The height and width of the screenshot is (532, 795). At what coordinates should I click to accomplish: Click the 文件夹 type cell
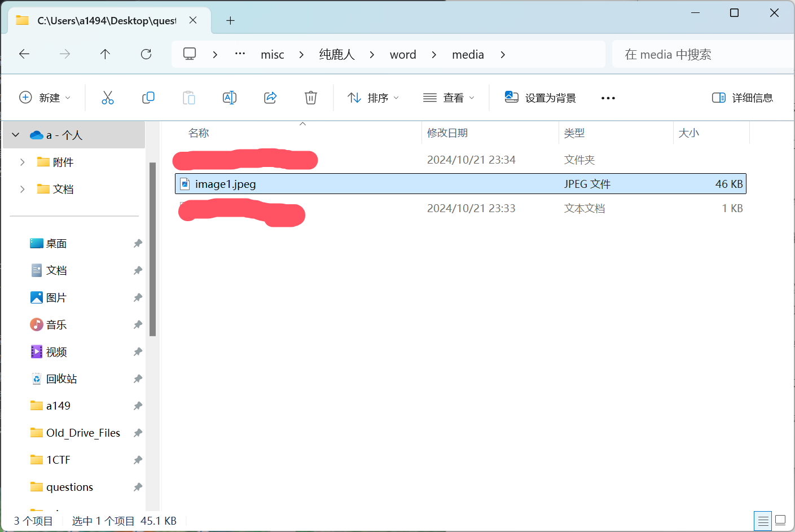click(579, 160)
